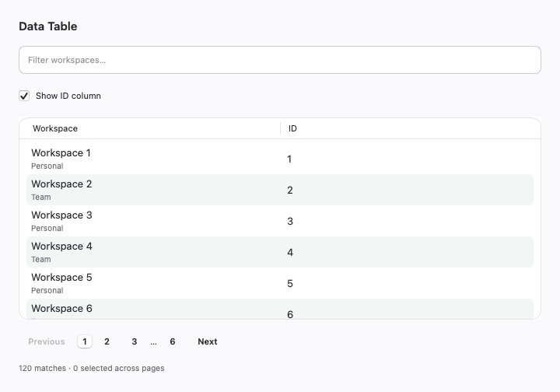Viewport: 560px width, 392px height.
Task: Go to the Next page
Action: click(x=208, y=341)
